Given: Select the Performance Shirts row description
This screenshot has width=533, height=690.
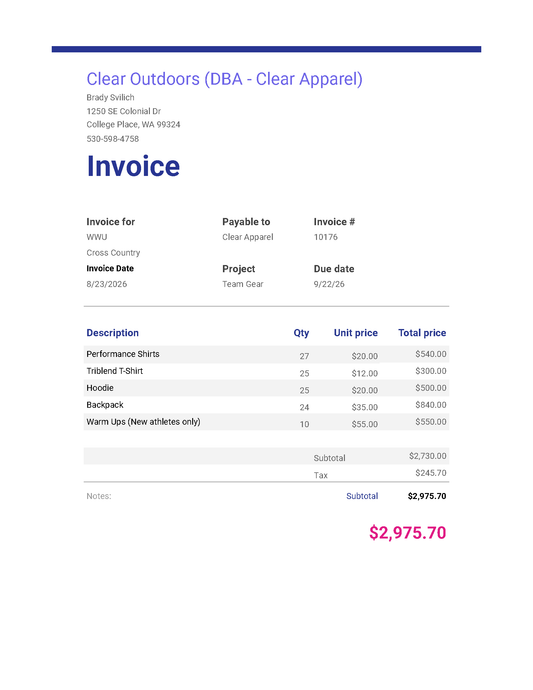Looking at the screenshot, I should point(123,354).
